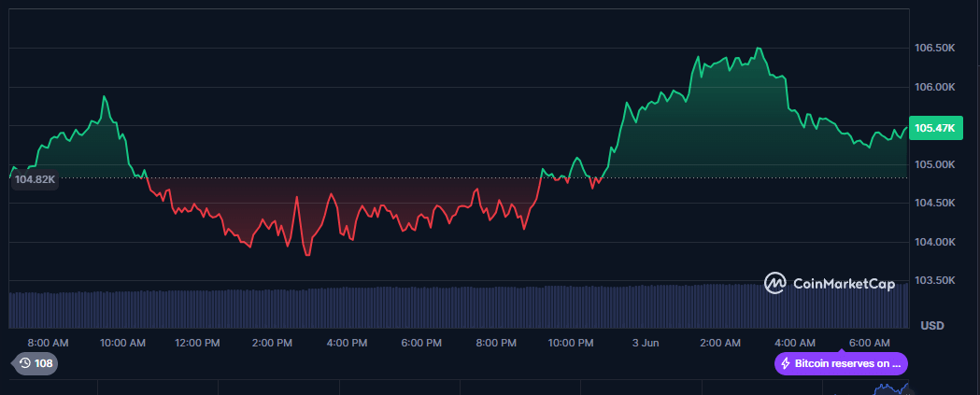Click the 2:00 AM time axis label
Viewport: 980px width, 395px height.
[720, 343]
